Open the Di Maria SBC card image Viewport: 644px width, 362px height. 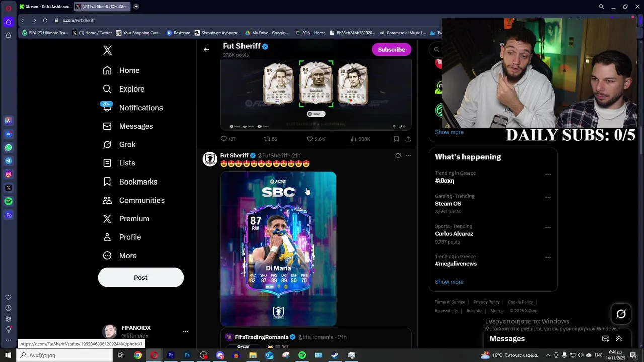click(x=278, y=249)
